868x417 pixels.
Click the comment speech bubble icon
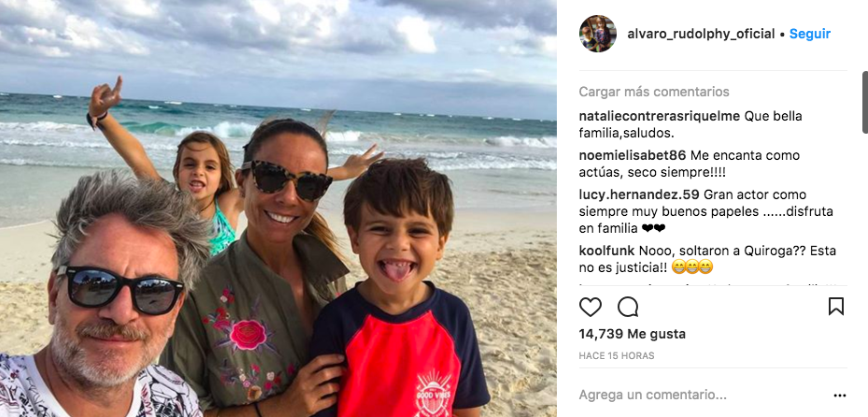click(x=628, y=307)
